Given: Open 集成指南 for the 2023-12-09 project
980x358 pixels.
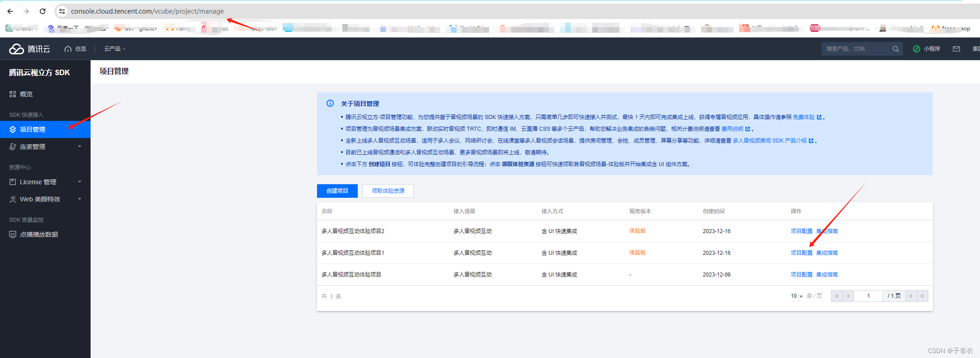Looking at the screenshot, I should point(827,275).
